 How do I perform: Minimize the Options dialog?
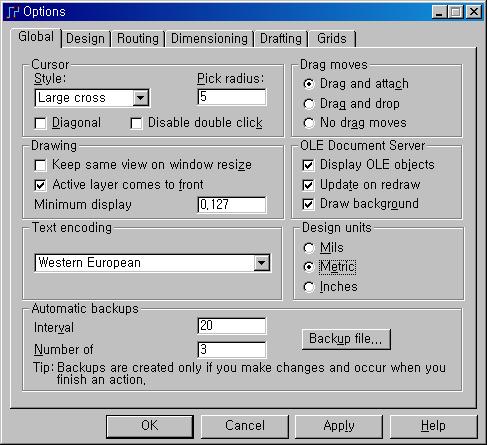coord(439,13)
